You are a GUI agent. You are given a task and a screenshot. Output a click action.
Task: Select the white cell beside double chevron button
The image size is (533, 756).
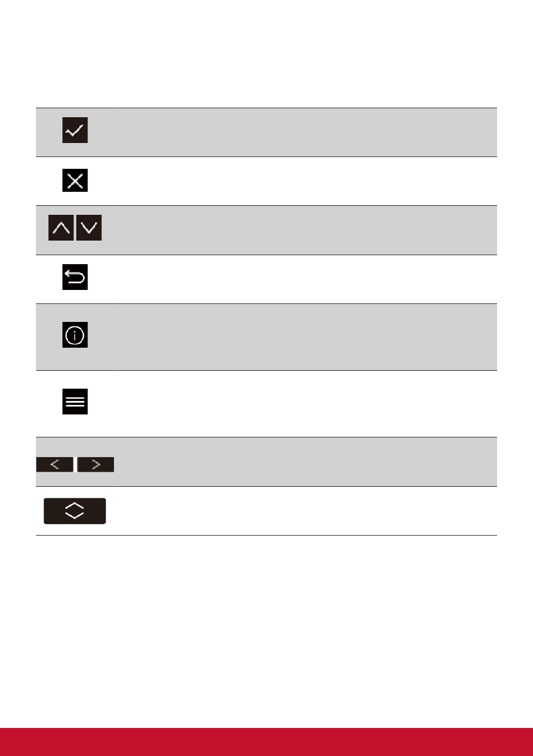coord(305,511)
